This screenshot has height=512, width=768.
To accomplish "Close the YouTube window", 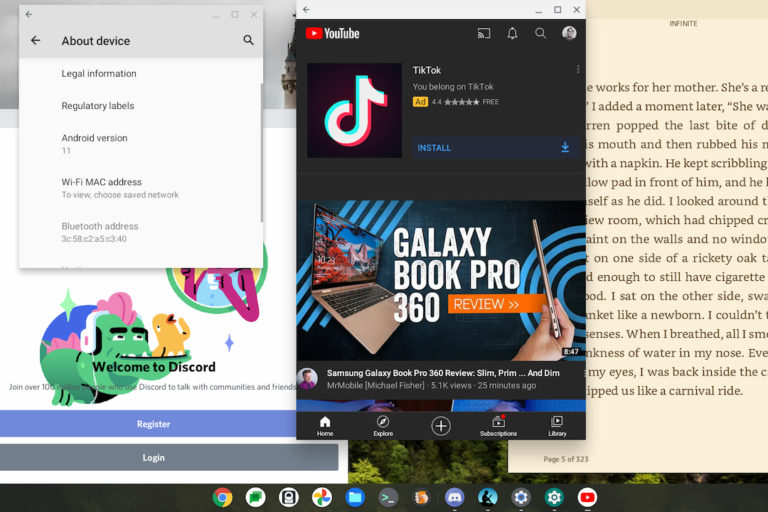I will [x=577, y=9].
